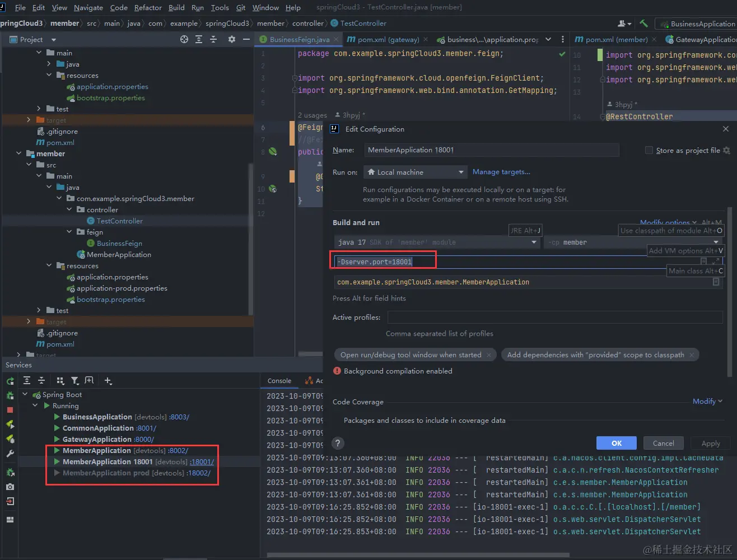The height and width of the screenshot is (560, 737).
Task: Click Open in New Tab icon in Services
Action: pos(89,381)
